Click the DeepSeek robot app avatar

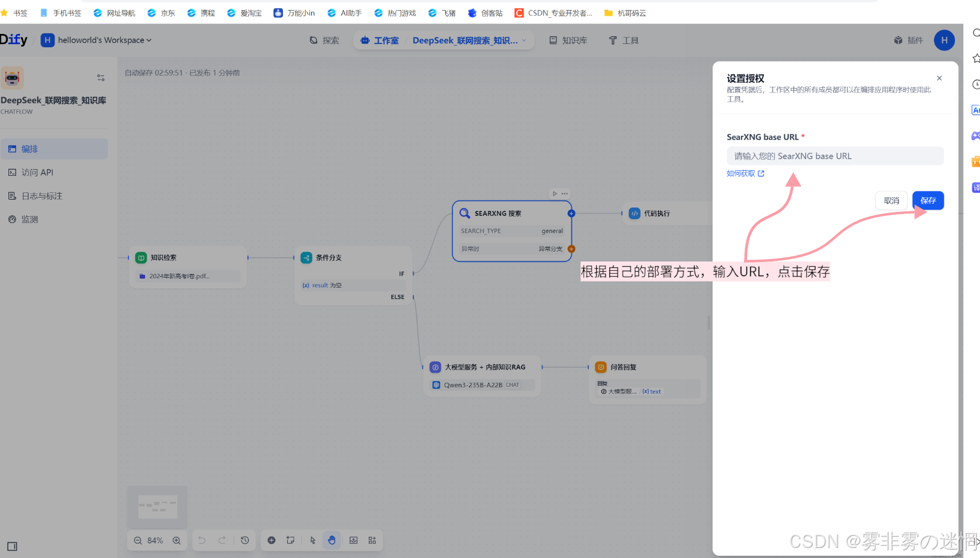12,78
